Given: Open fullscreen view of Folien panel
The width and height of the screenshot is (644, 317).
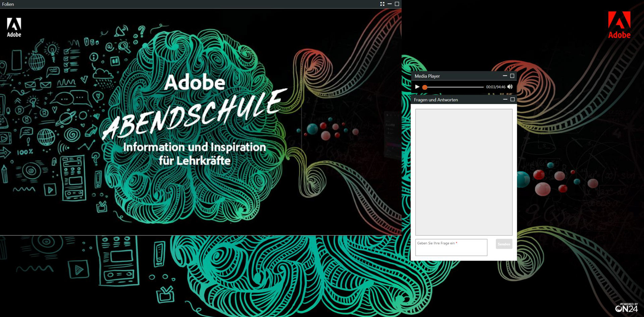Looking at the screenshot, I should pos(382,4).
